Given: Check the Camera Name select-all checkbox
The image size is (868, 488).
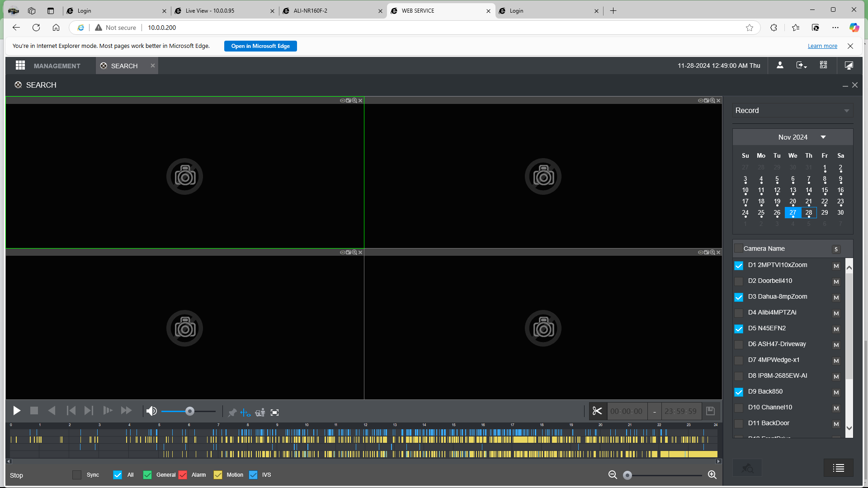Looking at the screenshot, I should (x=739, y=248).
